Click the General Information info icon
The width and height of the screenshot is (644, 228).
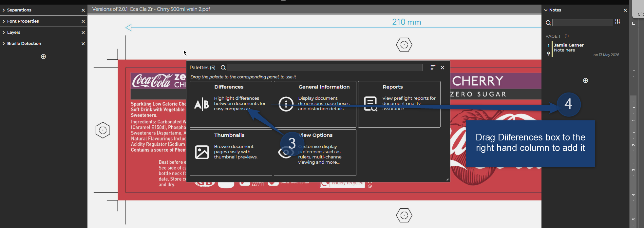click(286, 104)
